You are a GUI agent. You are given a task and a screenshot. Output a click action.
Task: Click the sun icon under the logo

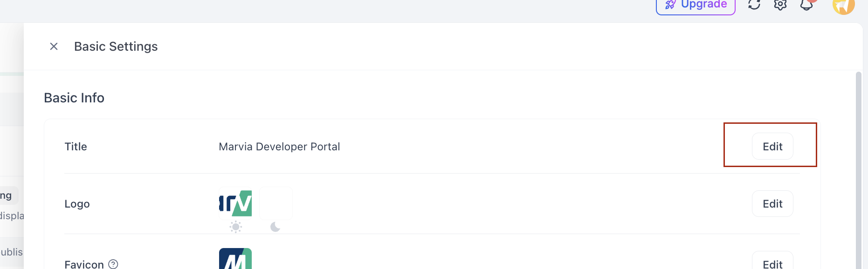coord(236,227)
